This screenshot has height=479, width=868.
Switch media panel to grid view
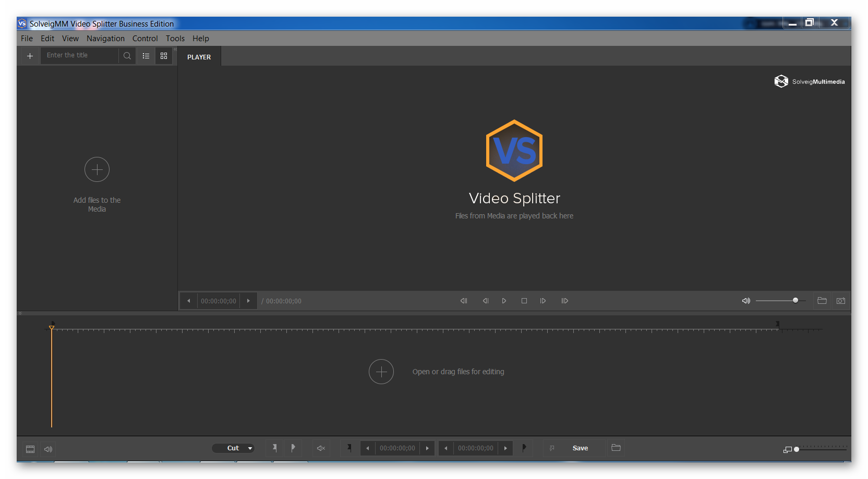click(164, 56)
